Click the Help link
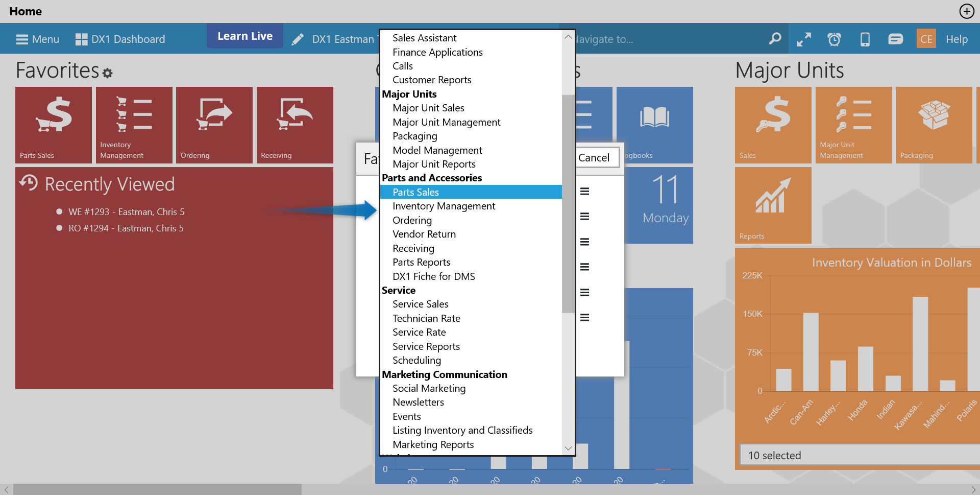The height and width of the screenshot is (495, 980). point(957,39)
